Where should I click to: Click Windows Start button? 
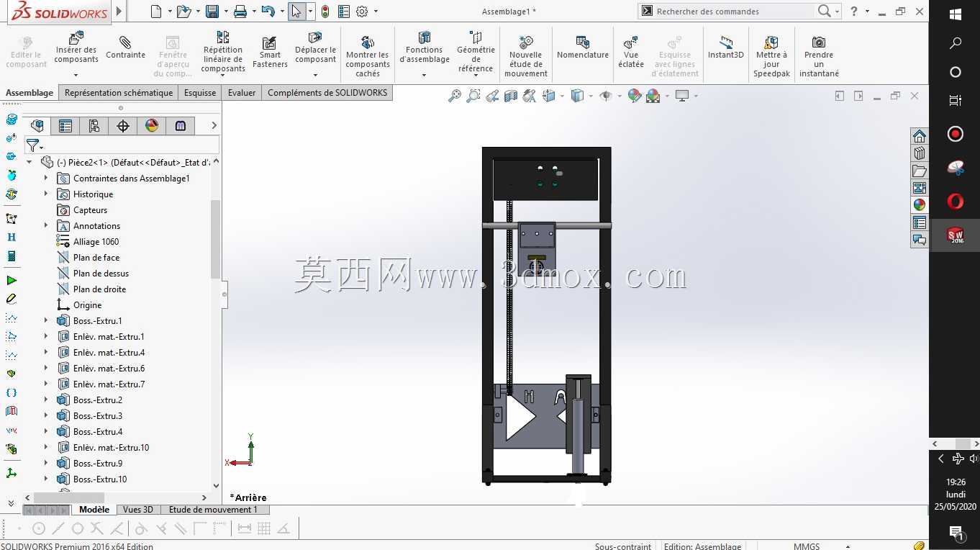[x=955, y=14]
